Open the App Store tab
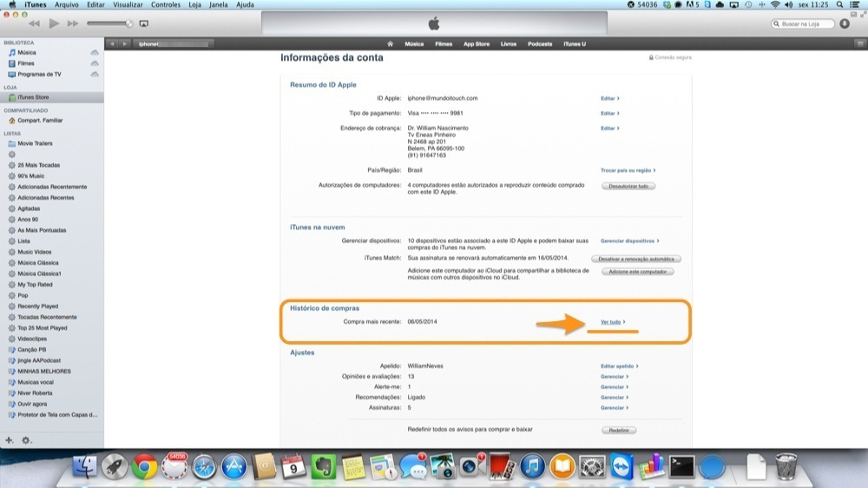The width and height of the screenshot is (868, 488). pos(476,43)
